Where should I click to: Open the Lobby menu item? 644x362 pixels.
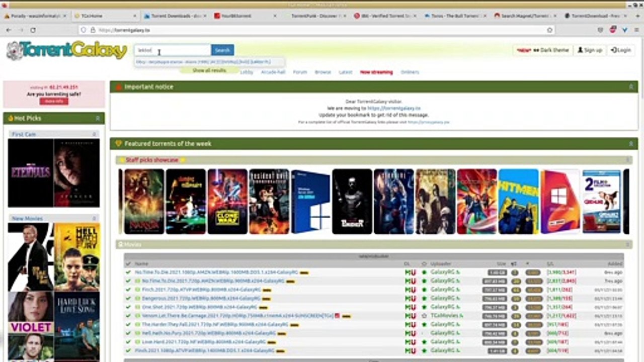click(x=247, y=72)
